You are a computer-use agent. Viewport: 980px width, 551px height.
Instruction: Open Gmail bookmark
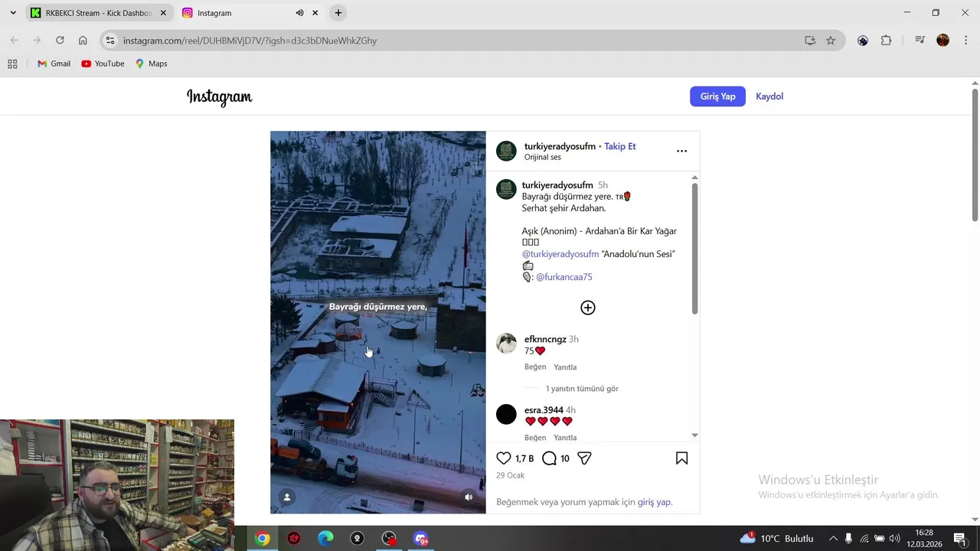[54, 64]
